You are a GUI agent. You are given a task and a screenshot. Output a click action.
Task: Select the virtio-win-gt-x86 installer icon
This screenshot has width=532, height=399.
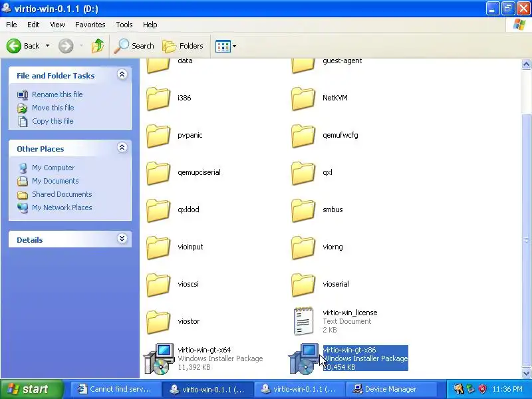tap(304, 358)
